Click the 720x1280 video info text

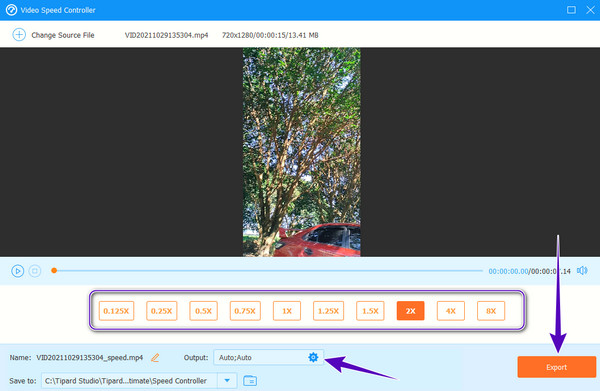click(x=270, y=35)
